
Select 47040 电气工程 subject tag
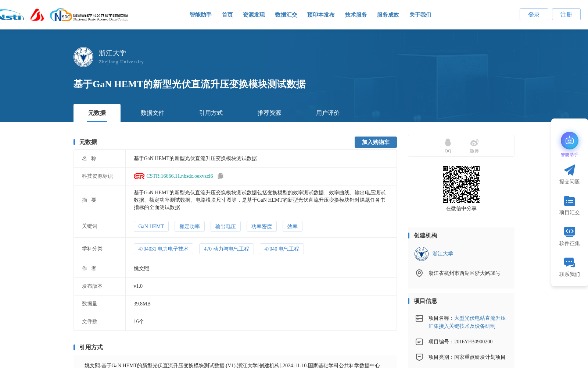pyautogui.click(x=282, y=249)
